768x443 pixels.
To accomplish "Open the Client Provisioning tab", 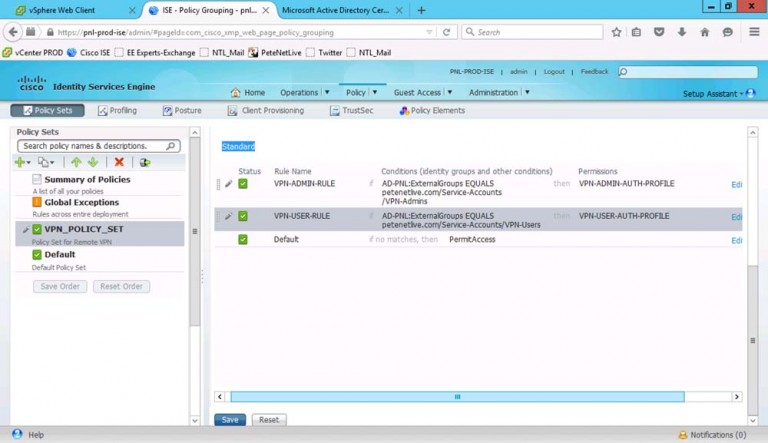I will tap(266, 111).
